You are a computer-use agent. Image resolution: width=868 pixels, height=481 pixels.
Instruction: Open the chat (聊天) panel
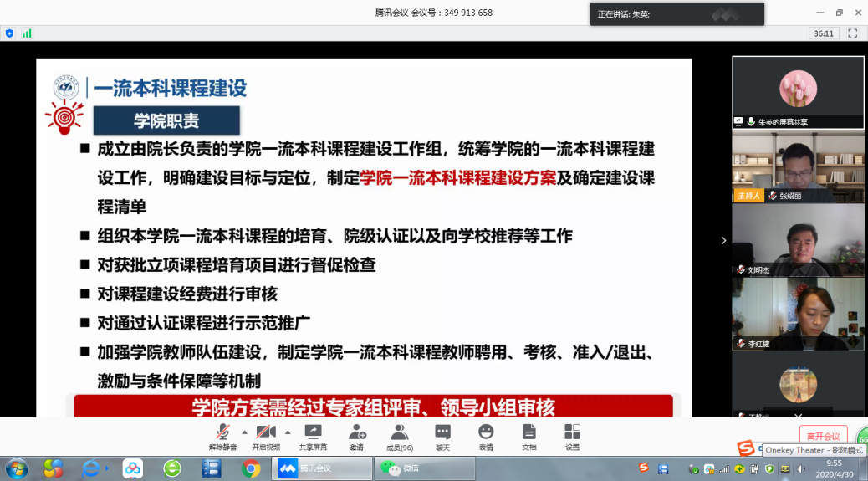[442, 436]
